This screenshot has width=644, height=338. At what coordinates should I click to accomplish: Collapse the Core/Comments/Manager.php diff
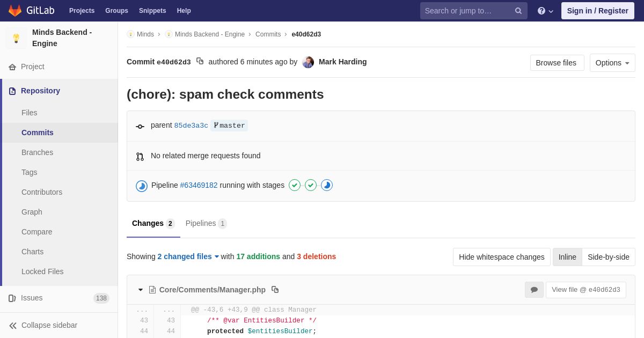click(141, 290)
